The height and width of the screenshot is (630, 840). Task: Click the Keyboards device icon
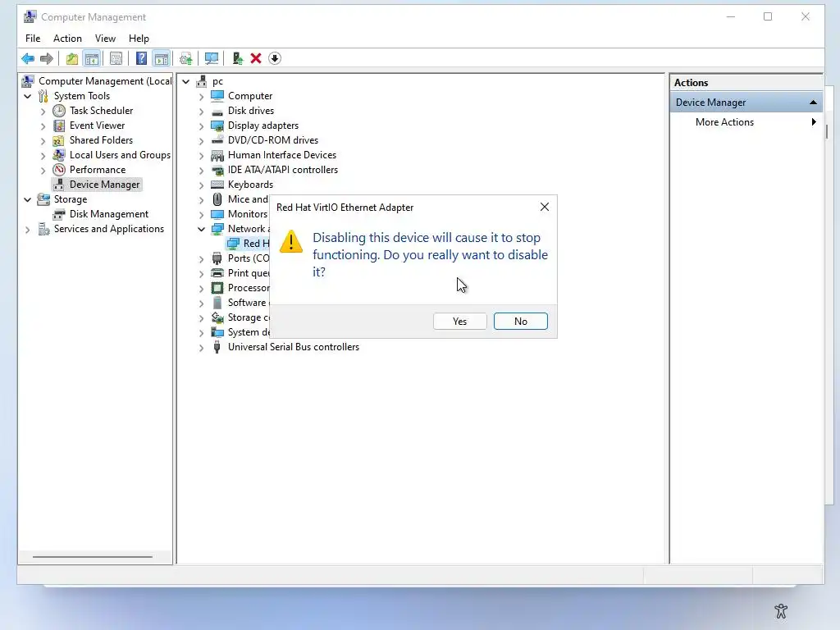point(217,185)
